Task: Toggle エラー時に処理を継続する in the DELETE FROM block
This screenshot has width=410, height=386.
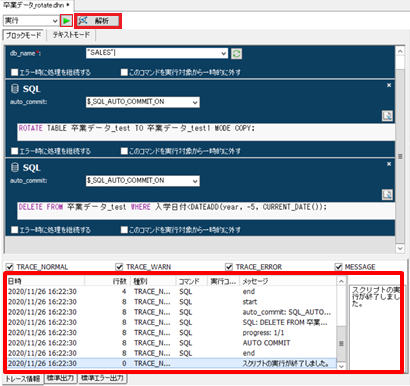Action: 15,230
